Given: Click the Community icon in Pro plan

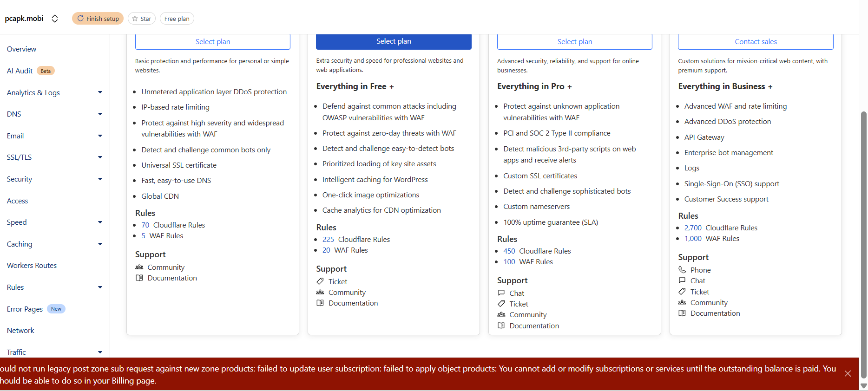Looking at the screenshot, I should pyautogui.click(x=320, y=293).
